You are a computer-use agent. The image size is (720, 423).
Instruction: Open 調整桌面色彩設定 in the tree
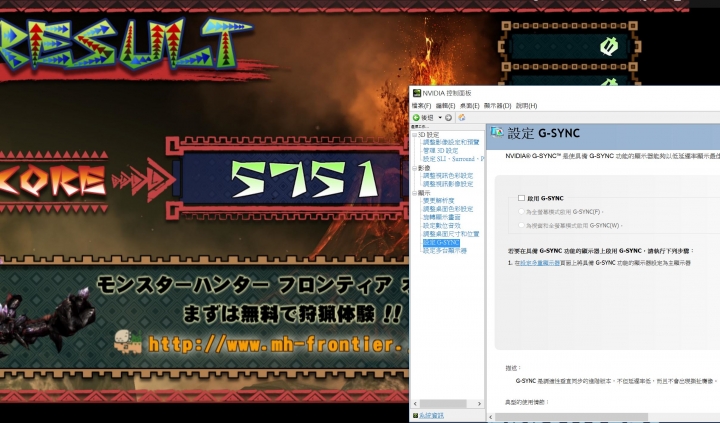pyautogui.click(x=448, y=209)
